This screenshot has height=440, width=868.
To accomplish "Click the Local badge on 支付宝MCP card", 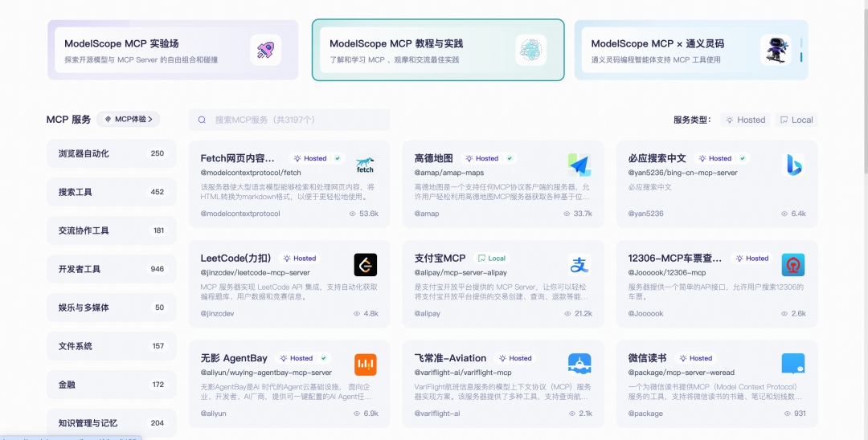I will [492, 259].
